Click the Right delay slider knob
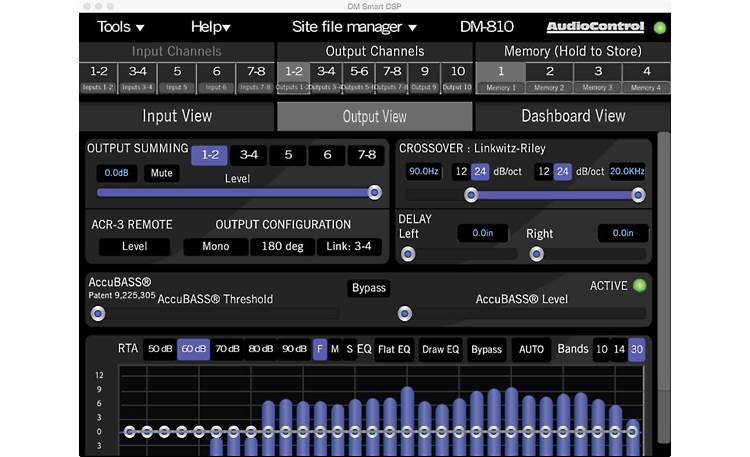Image resolution: width=750 pixels, height=457 pixels. coord(536,254)
